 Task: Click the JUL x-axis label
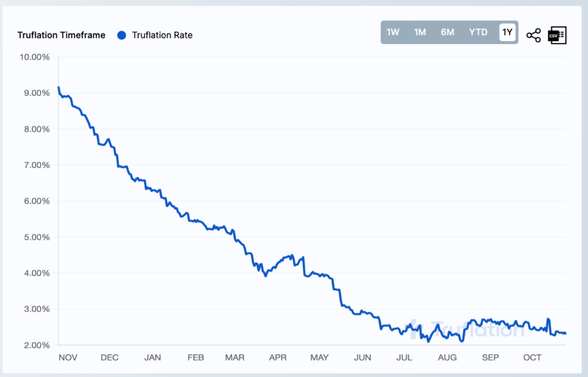(x=405, y=358)
